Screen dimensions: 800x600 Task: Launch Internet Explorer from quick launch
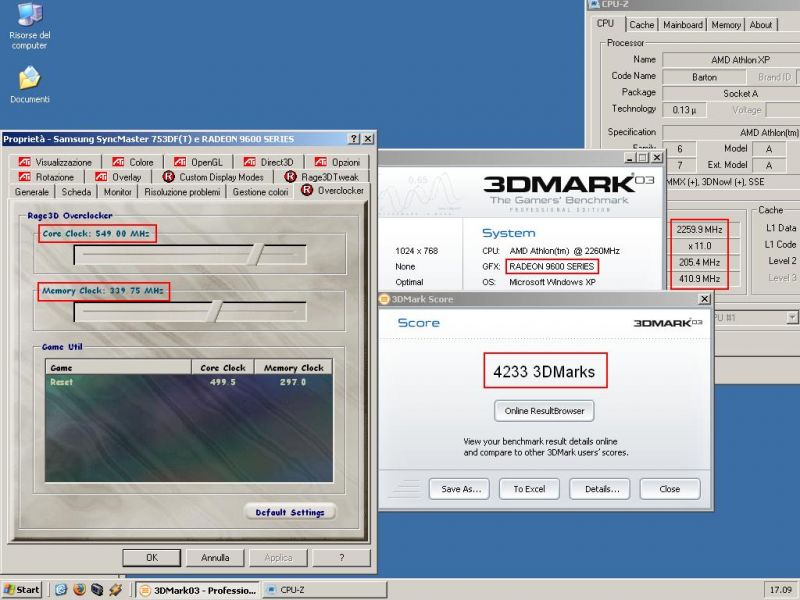[x=61, y=590]
